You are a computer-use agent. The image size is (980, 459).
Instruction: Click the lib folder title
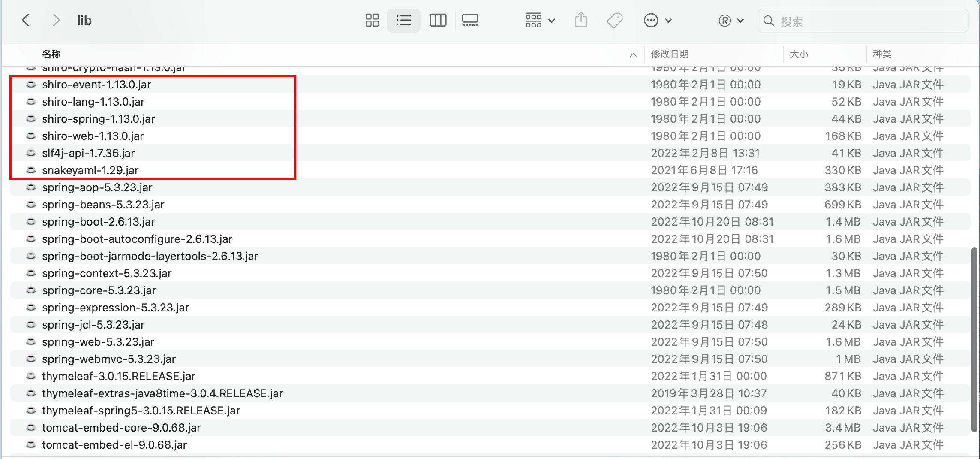[84, 20]
